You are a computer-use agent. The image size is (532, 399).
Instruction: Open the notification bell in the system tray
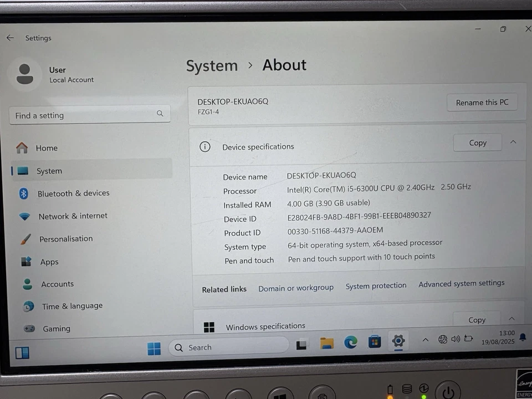(522, 337)
